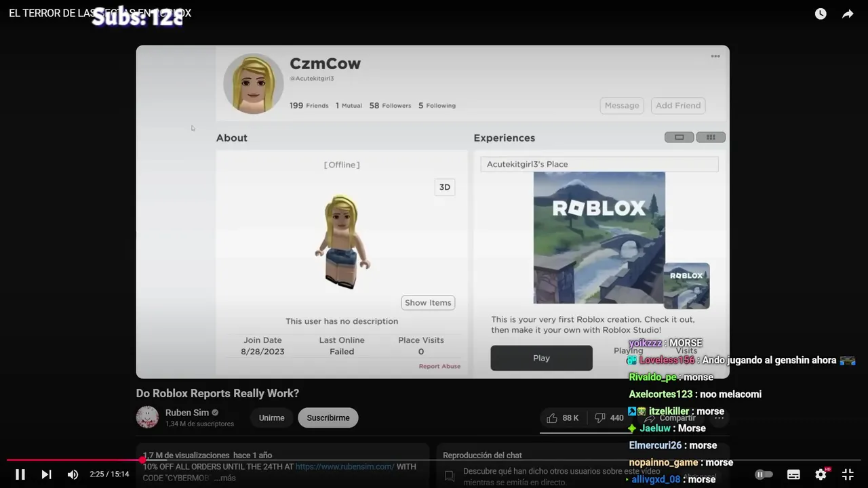Screen dimensions: 868x488
Task: Click the Unirme button
Action: point(271,418)
